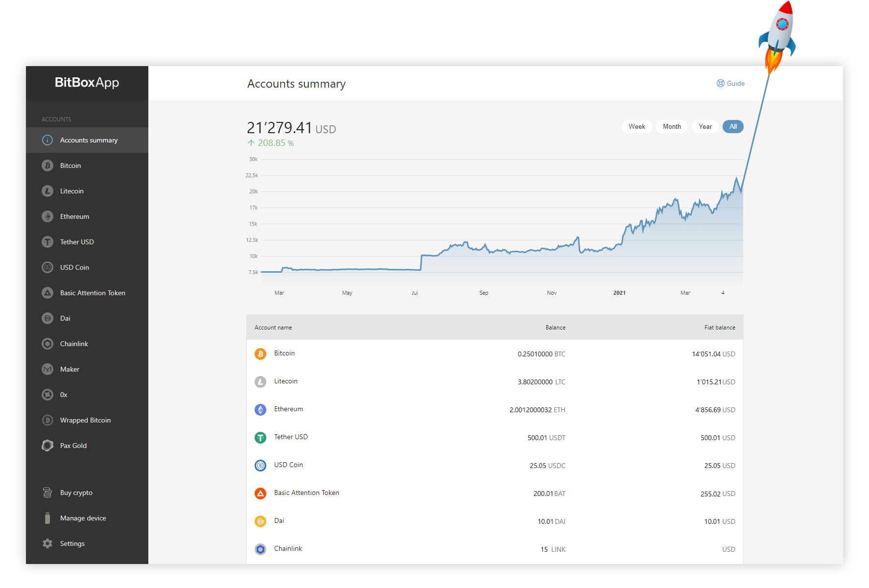The image size is (869, 588).
Task: Click the Fiat balance column header
Action: click(720, 328)
